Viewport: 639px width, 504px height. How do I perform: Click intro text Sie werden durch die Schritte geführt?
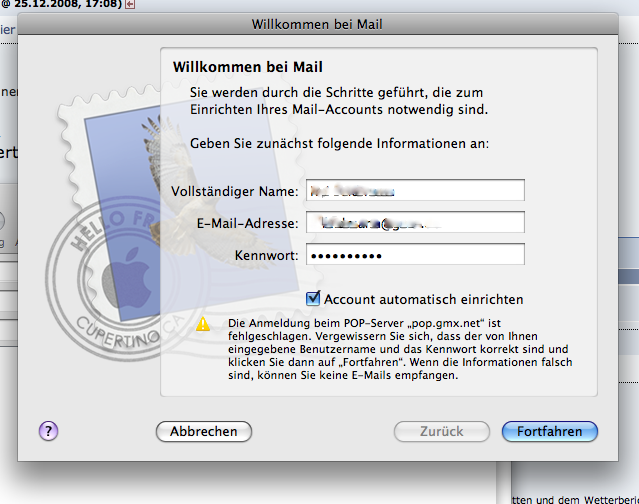tap(339, 101)
